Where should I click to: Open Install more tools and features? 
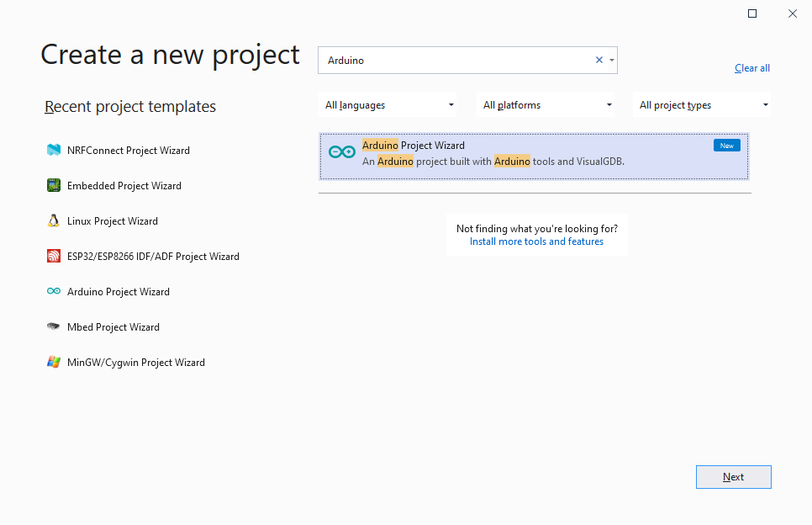pos(536,241)
